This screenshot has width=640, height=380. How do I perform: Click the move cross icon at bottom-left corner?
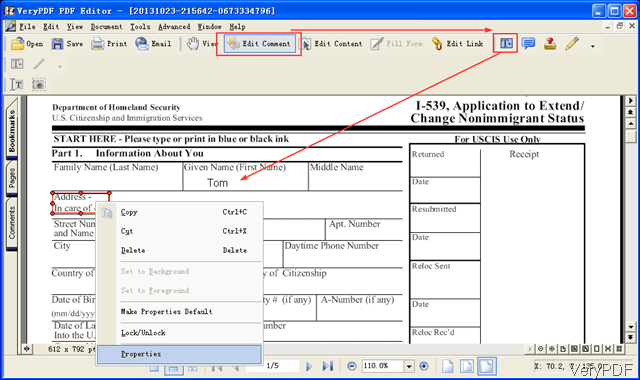tap(27, 349)
